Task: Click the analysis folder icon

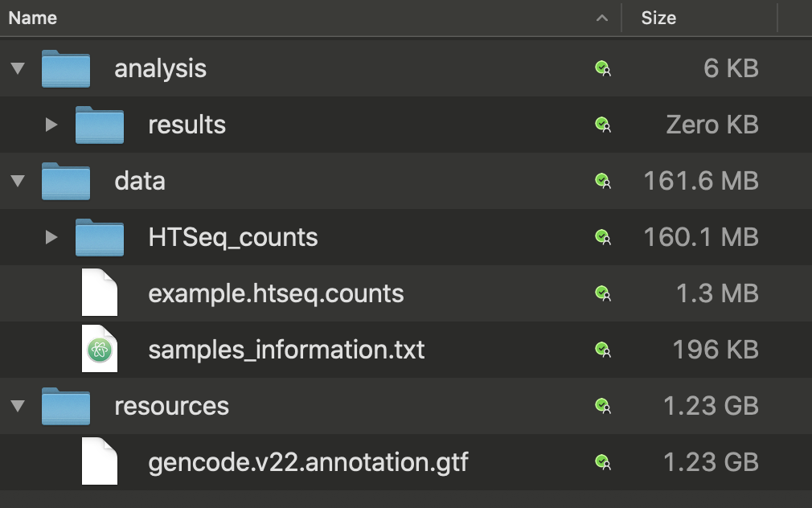Action: [66, 68]
